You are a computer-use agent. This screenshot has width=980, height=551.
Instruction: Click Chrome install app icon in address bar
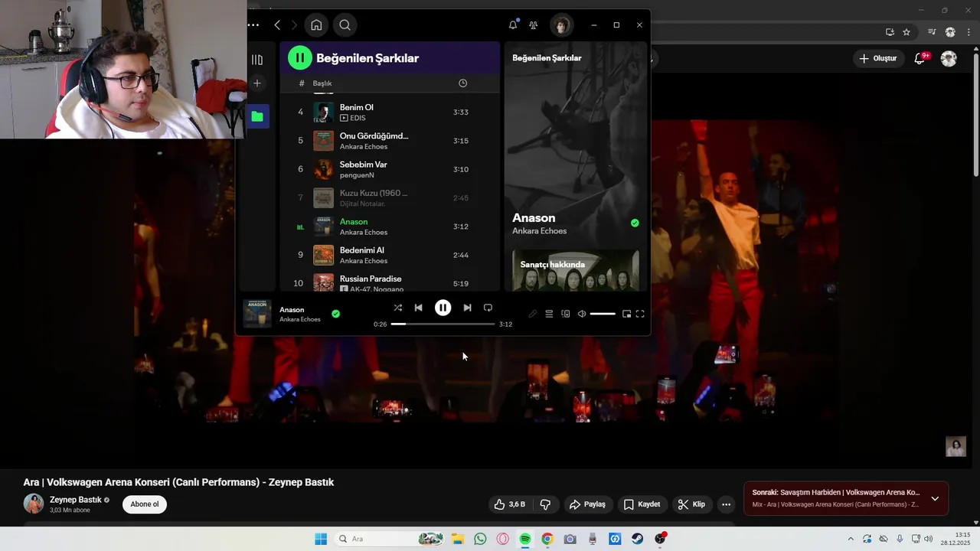[890, 32]
